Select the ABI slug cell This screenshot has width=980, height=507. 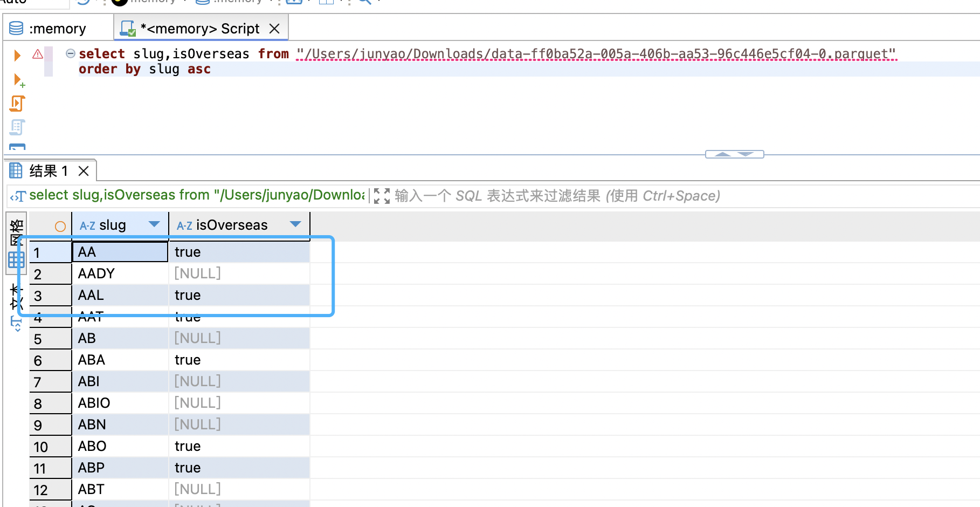click(120, 381)
